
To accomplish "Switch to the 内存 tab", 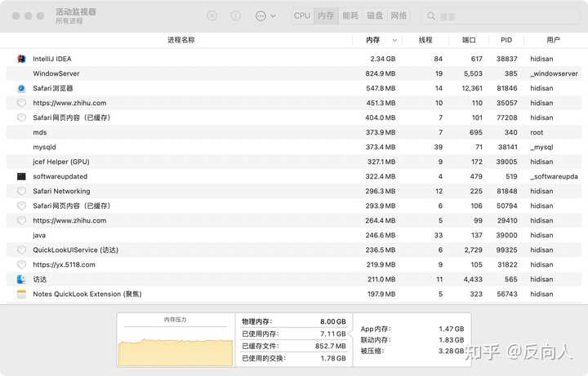I will [326, 15].
